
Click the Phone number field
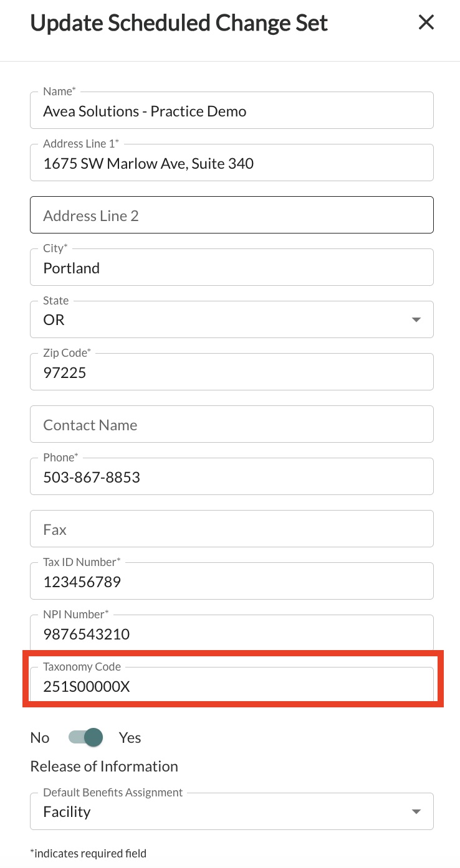point(231,478)
